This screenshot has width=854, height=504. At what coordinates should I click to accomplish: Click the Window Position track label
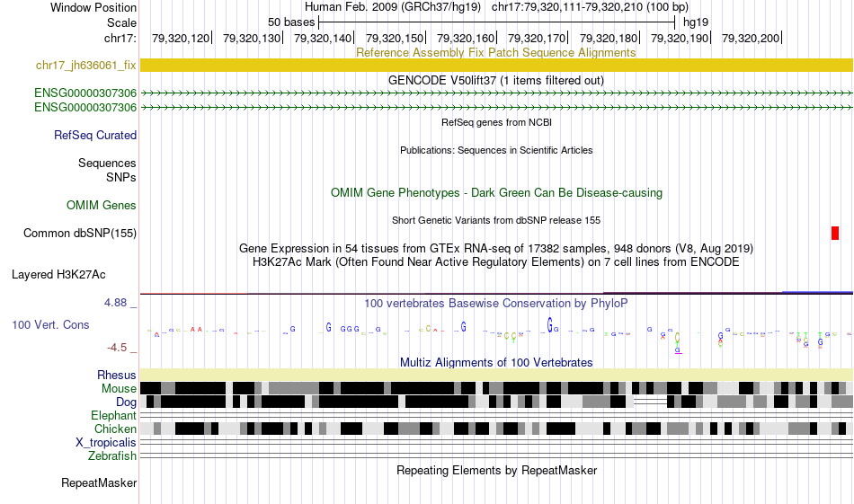pos(93,7)
